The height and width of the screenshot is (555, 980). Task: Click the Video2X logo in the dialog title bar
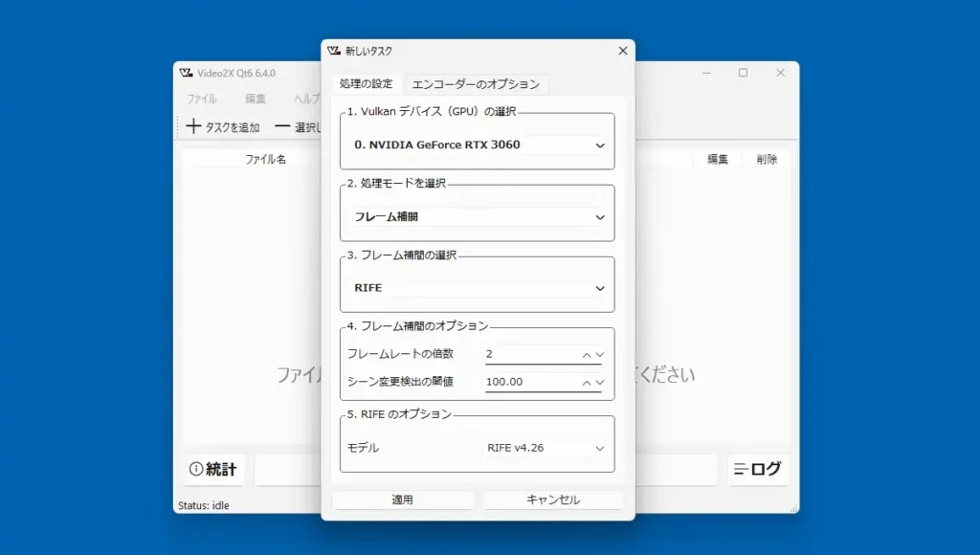click(334, 51)
